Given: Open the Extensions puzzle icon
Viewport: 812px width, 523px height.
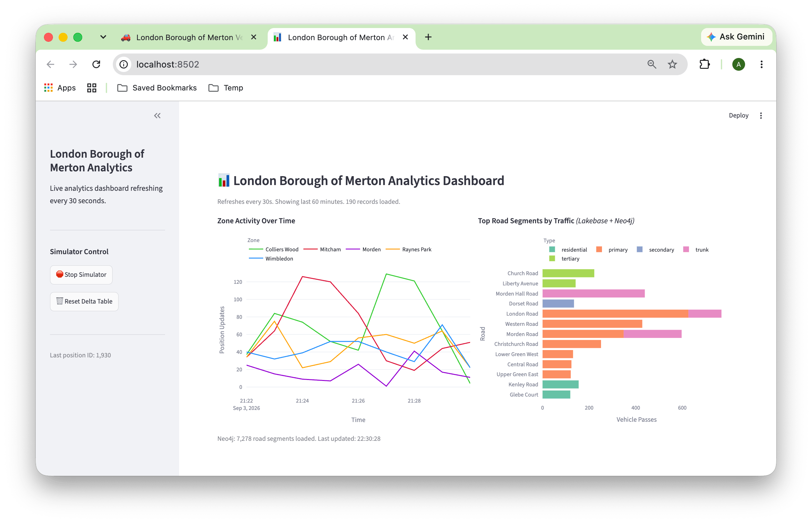Looking at the screenshot, I should (x=704, y=64).
